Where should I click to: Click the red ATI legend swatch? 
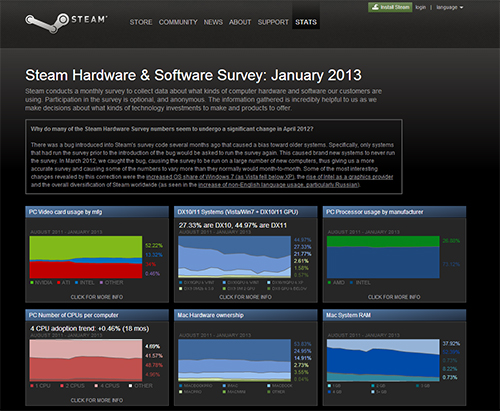pyautogui.click(x=59, y=283)
